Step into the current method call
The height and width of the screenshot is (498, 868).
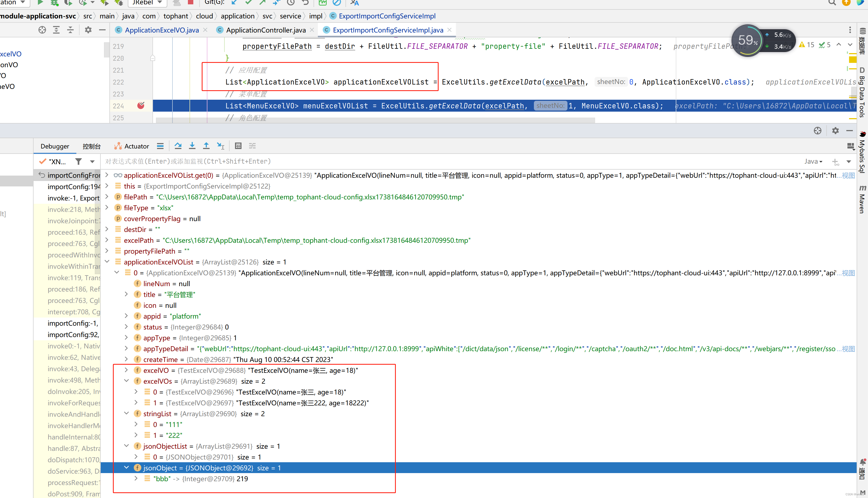click(x=192, y=146)
